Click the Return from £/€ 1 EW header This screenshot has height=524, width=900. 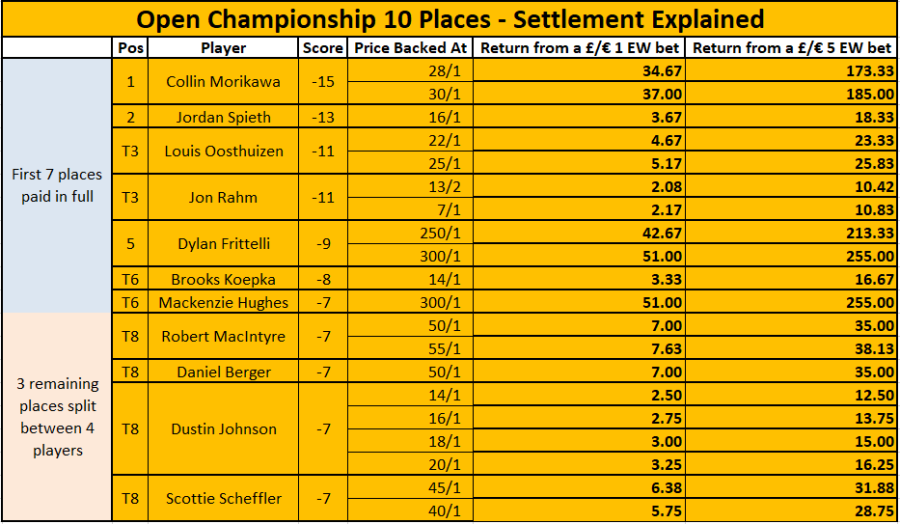click(x=579, y=48)
